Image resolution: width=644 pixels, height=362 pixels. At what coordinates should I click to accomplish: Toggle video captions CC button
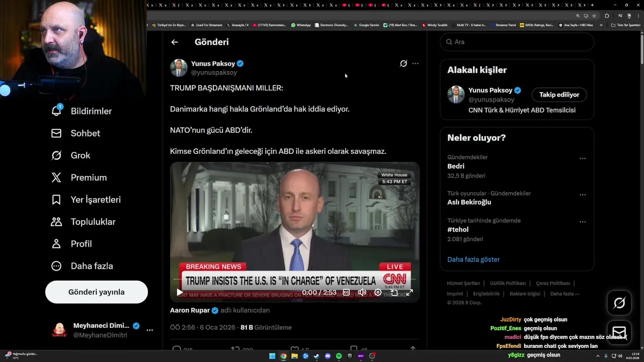346,293
